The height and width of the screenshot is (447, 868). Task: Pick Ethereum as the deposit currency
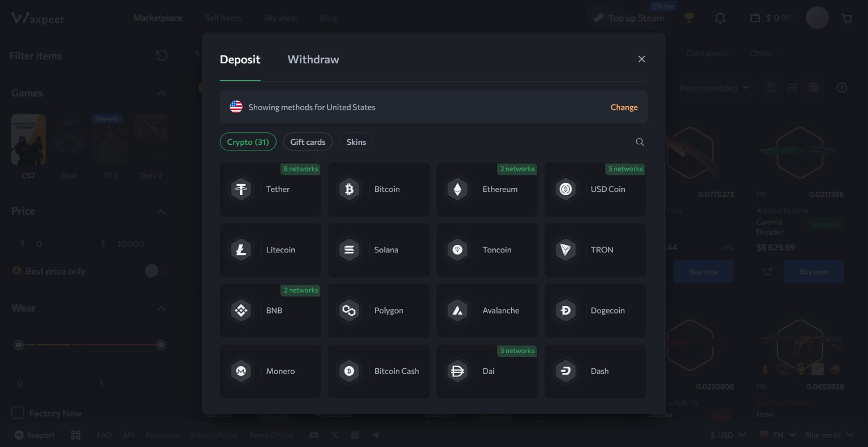(x=487, y=189)
